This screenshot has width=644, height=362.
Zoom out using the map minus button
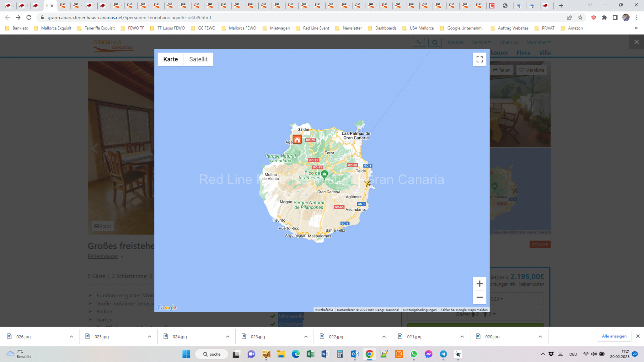[x=479, y=297]
